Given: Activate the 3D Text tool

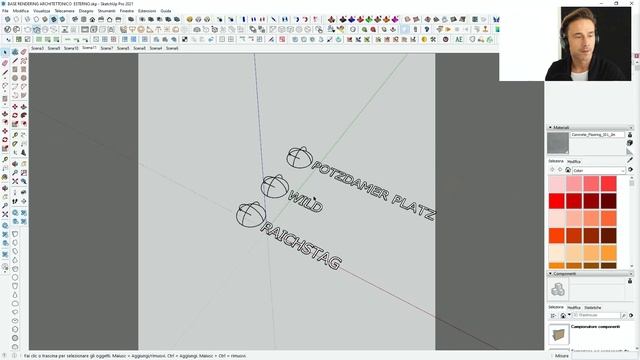Looking at the screenshot, I should tap(24, 152).
